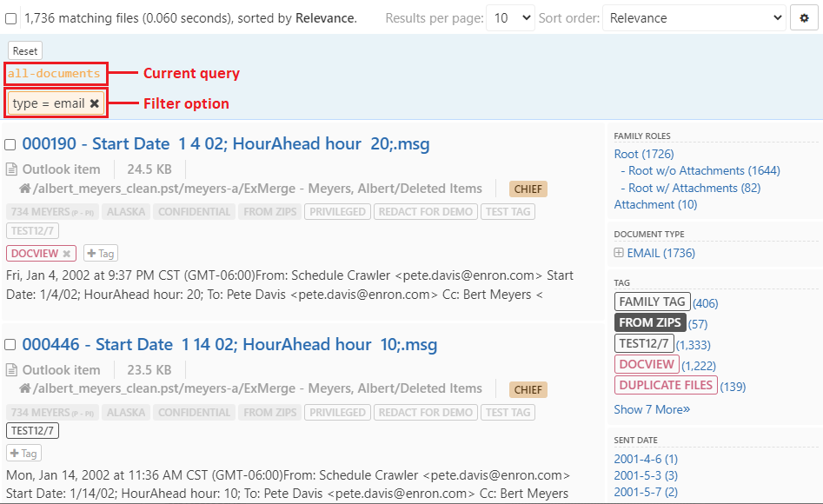823x504 pixels.
Task: Click the all-documents current query chip
Action: pos(52,73)
